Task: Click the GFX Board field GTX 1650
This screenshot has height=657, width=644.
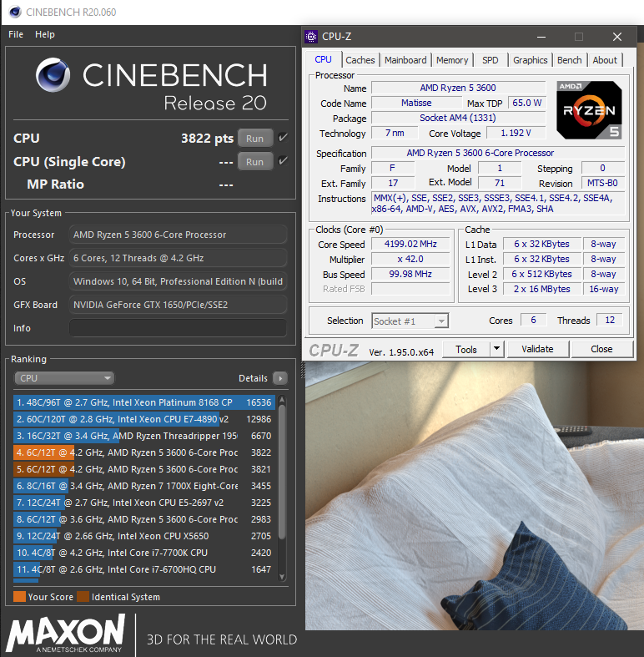Action: (x=178, y=305)
